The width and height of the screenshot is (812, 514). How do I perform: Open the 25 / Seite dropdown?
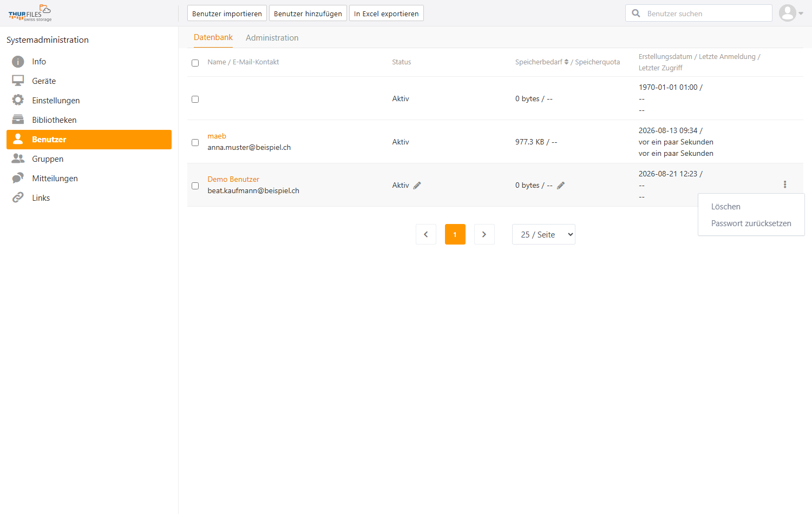pos(543,234)
